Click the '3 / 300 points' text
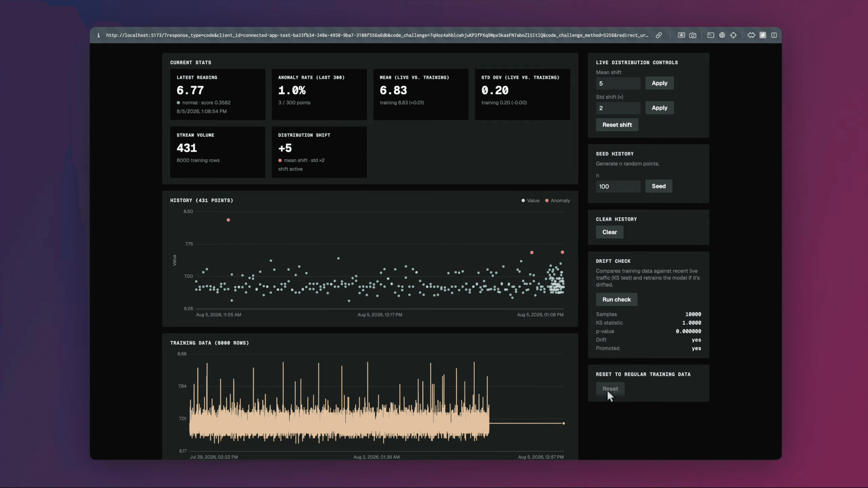The width and height of the screenshot is (868, 488). [x=294, y=102]
